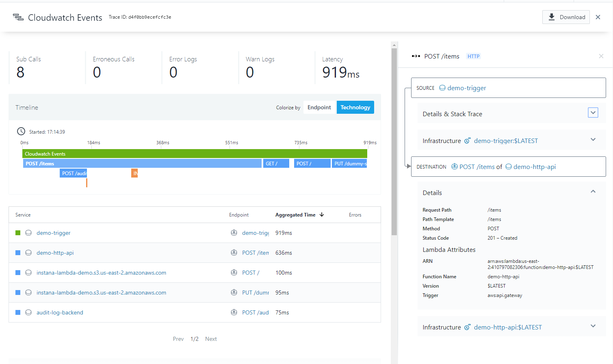This screenshot has width=613, height=364.
Task: Click service icon before demo-http-api destination
Action: tap(509, 167)
